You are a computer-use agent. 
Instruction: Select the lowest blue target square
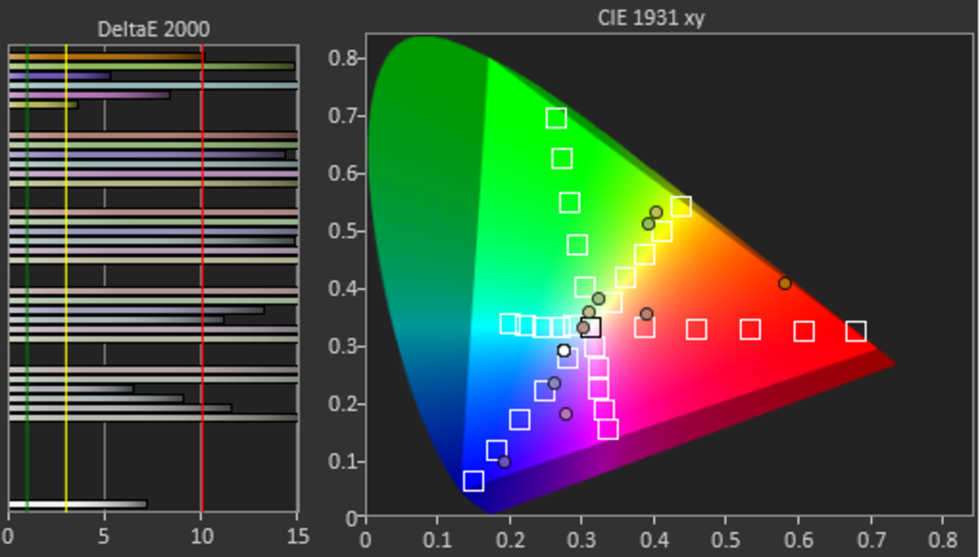pos(473,481)
